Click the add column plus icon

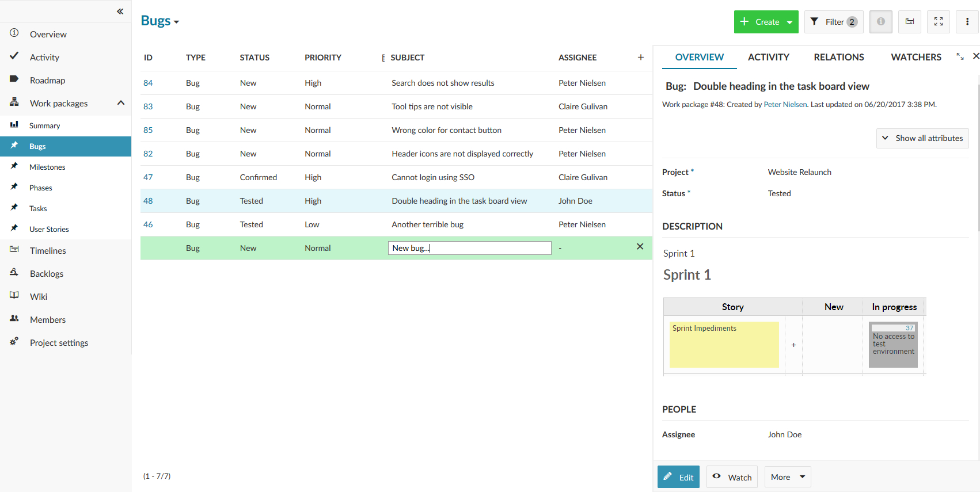click(640, 58)
